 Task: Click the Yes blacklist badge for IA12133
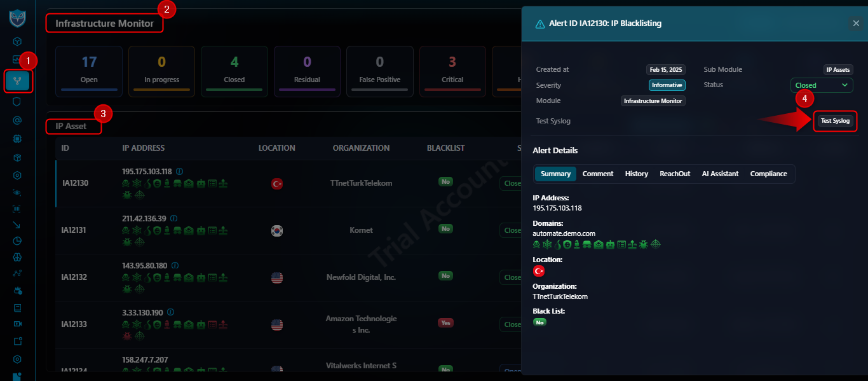coord(446,323)
